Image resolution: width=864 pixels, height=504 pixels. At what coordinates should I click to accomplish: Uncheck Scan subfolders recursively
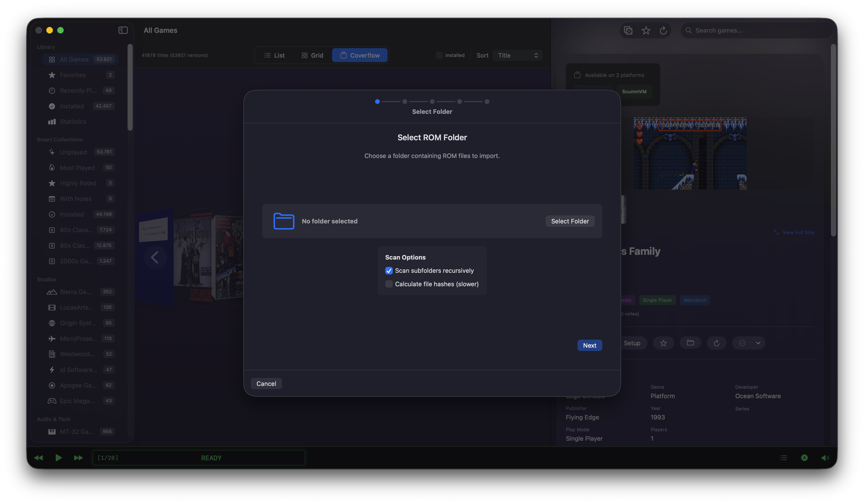[389, 270]
